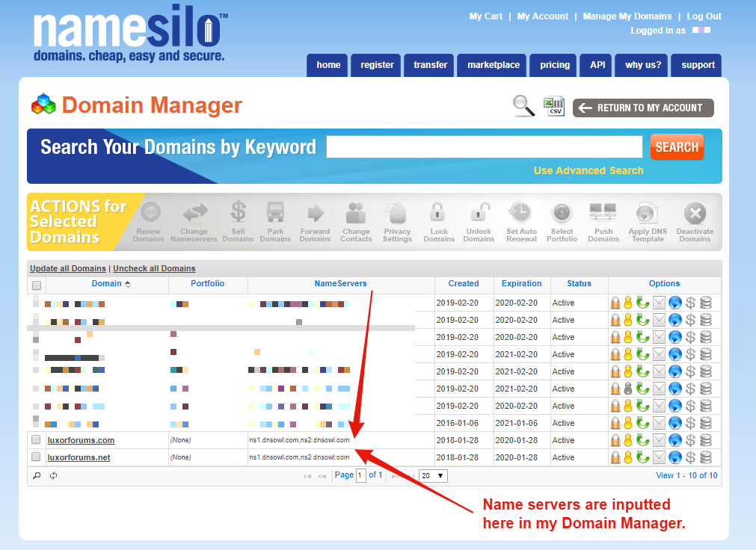Click the dollar sign icon for luxorforums.net

(x=690, y=457)
